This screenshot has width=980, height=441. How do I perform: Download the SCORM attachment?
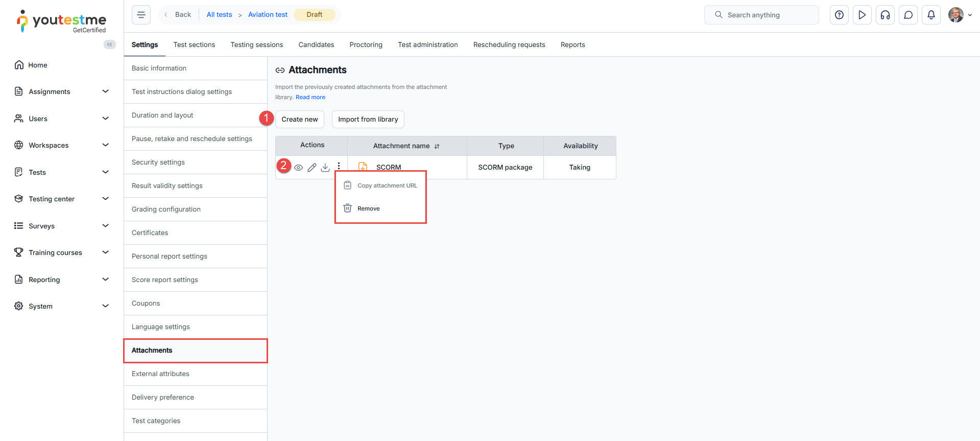(x=325, y=168)
